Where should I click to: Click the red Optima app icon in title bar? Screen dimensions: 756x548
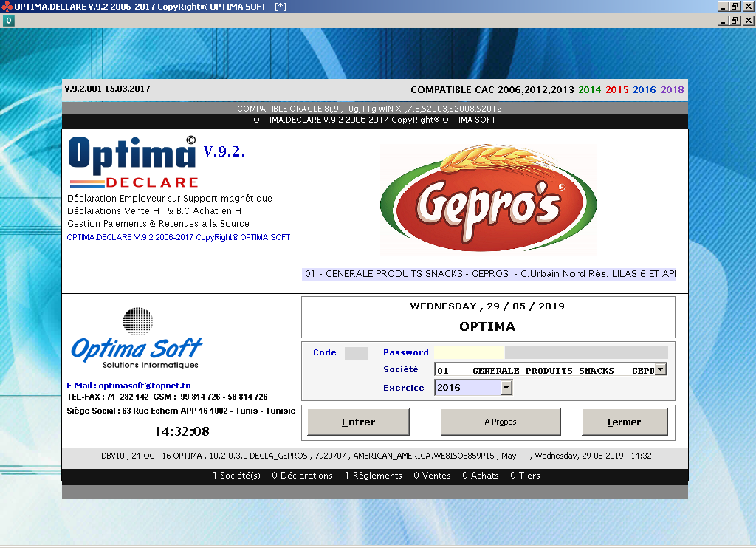click(x=7, y=6)
